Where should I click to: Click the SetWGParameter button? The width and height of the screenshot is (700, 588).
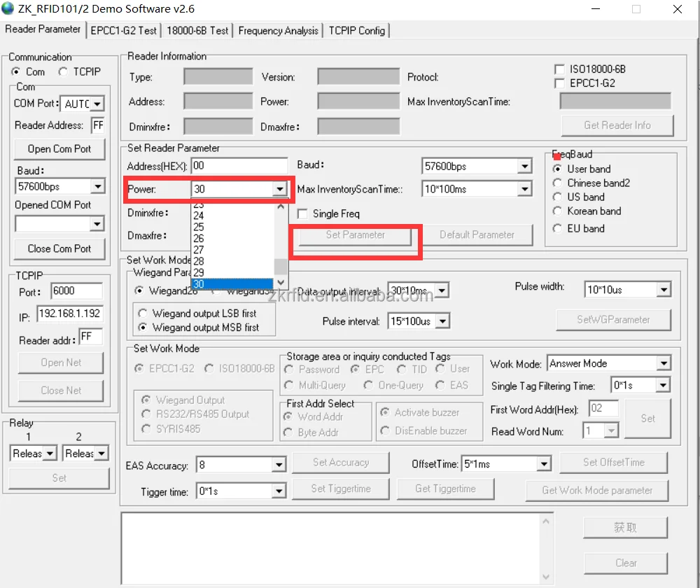(x=613, y=320)
